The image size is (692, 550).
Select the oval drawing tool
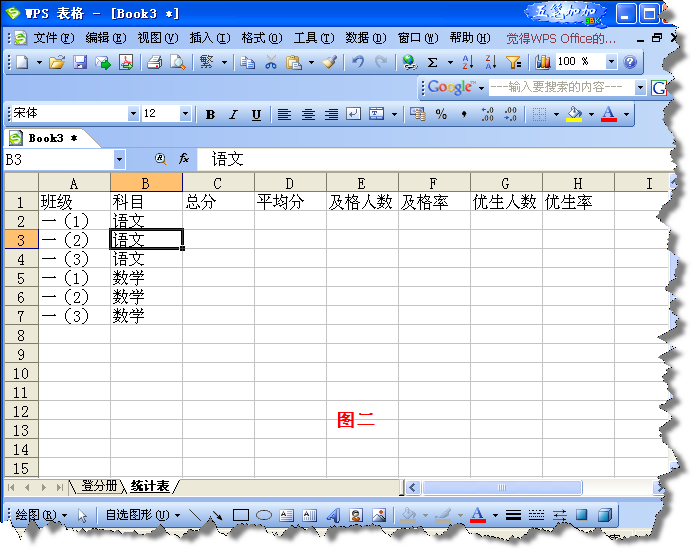pos(264,516)
